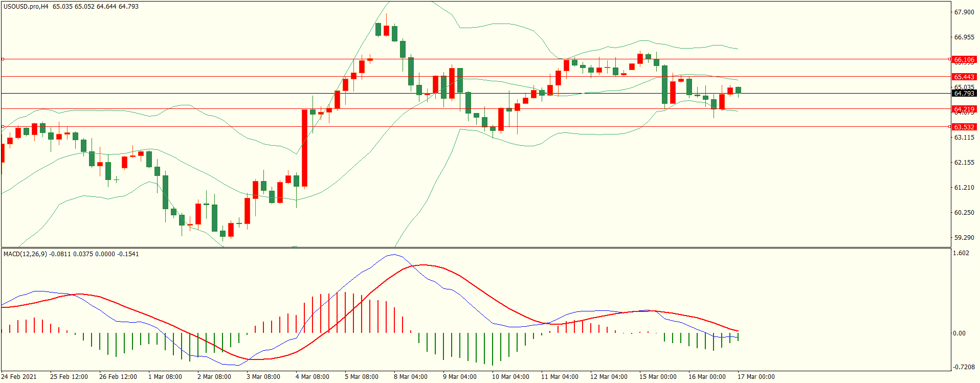Click the 5 Mar 08:00 time label

[362, 377]
